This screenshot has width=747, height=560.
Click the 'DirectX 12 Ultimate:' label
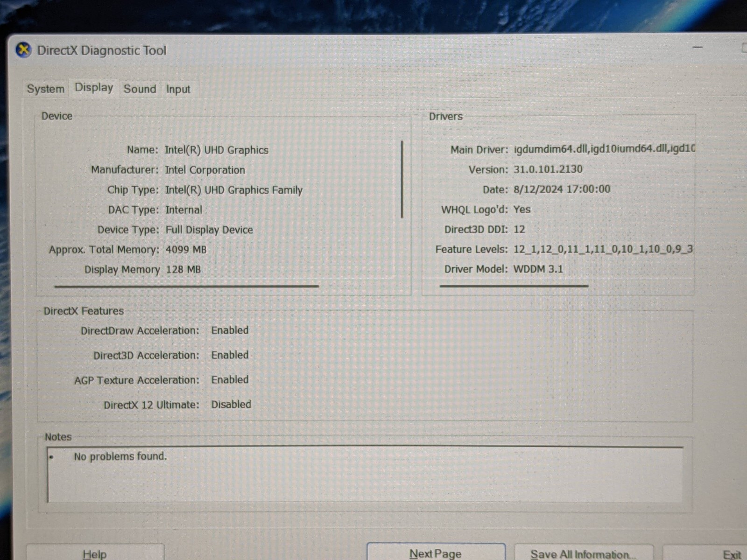pos(151,405)
